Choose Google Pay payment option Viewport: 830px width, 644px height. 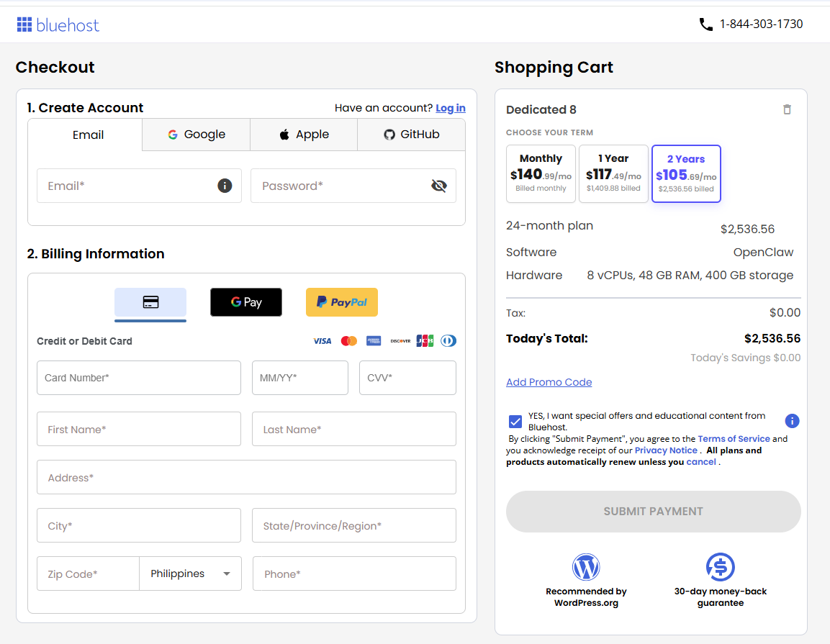coord(246,302)
